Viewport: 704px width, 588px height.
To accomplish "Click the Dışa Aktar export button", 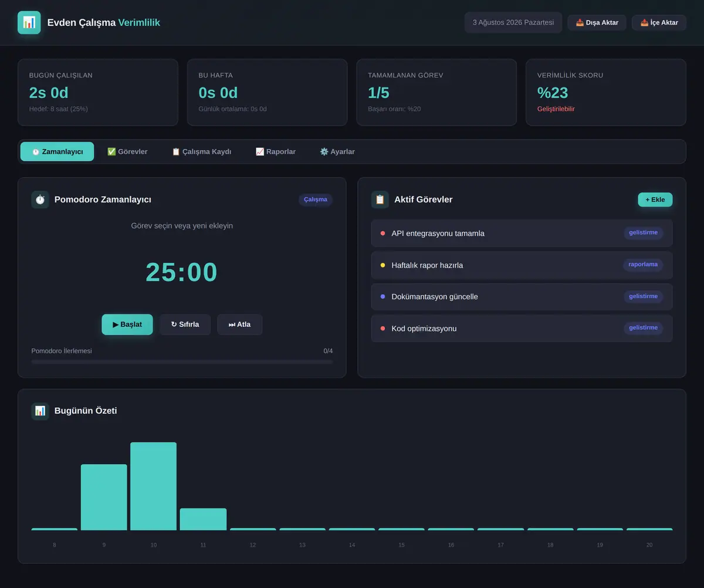I will 597,23.
